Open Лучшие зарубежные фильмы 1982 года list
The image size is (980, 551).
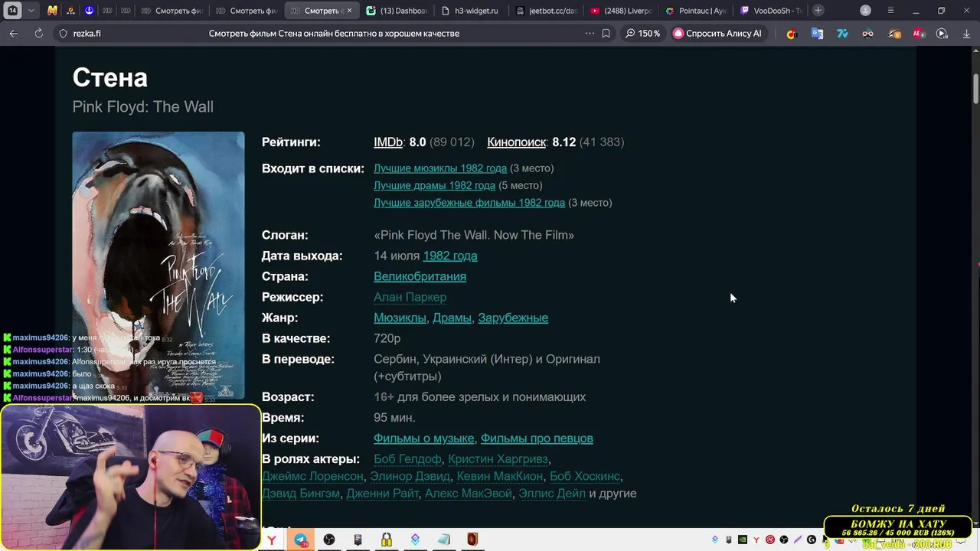pyautogui.click(x=469, y=203)
